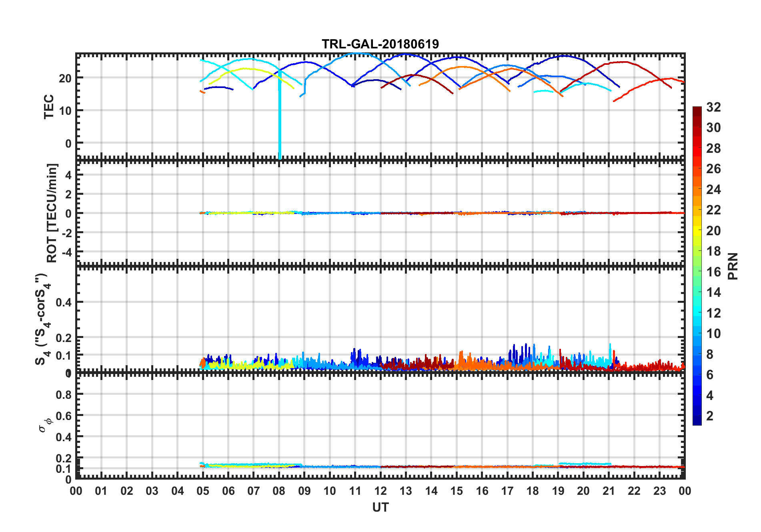Click the plot title TRL-GAL-20180619
The height and width of the screenshot is (532, 761).
point(380,44)
